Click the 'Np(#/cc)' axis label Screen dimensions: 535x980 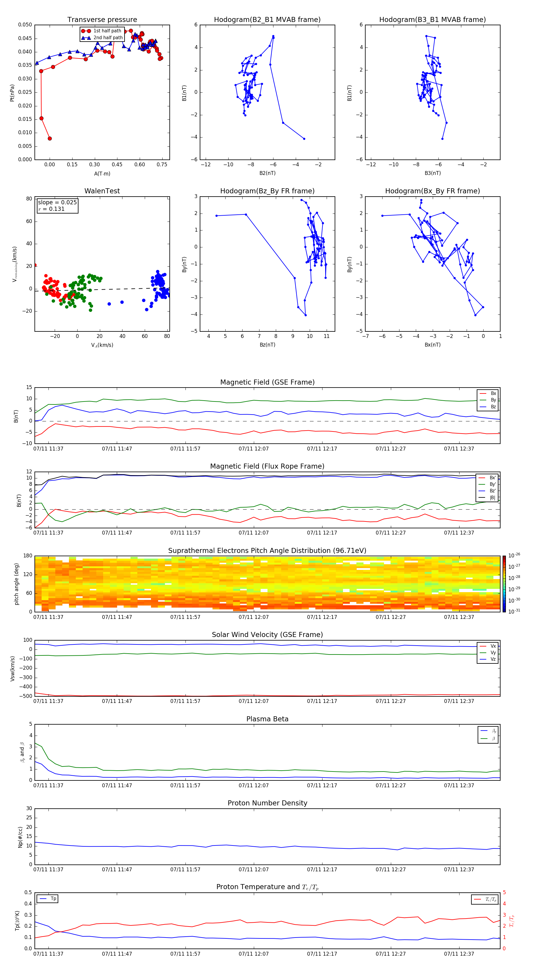tap(20, 837)
